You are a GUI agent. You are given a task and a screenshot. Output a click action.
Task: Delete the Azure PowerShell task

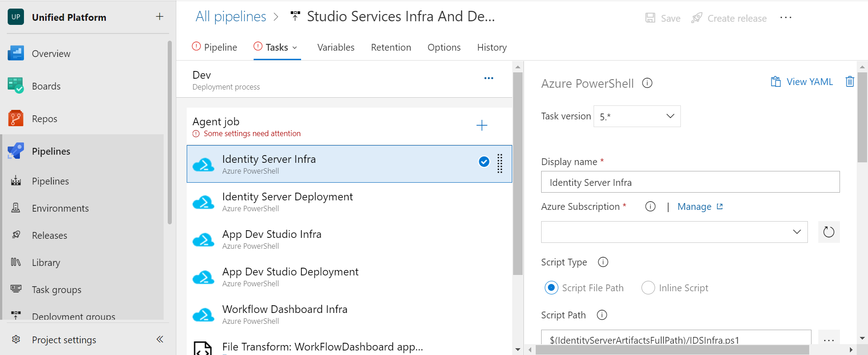pos(850,81)
